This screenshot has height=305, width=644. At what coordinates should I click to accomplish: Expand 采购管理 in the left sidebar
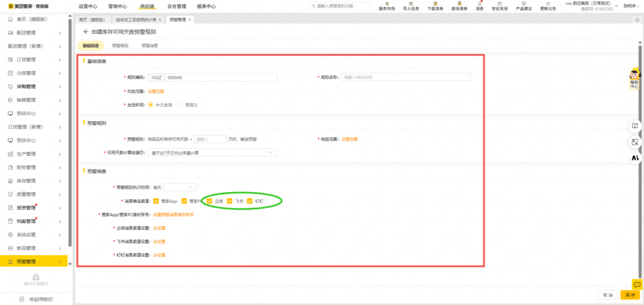(x=35, y=87)
